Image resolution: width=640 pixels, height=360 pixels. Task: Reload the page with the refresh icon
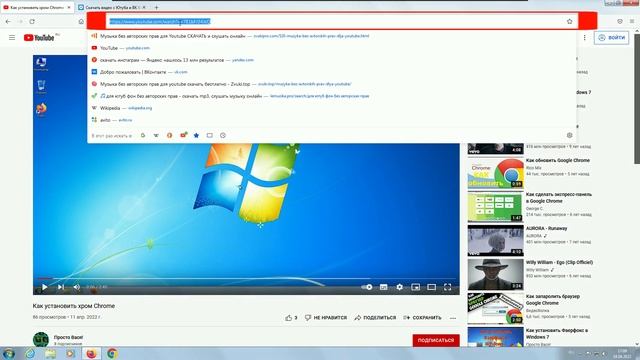pos(32,21)
